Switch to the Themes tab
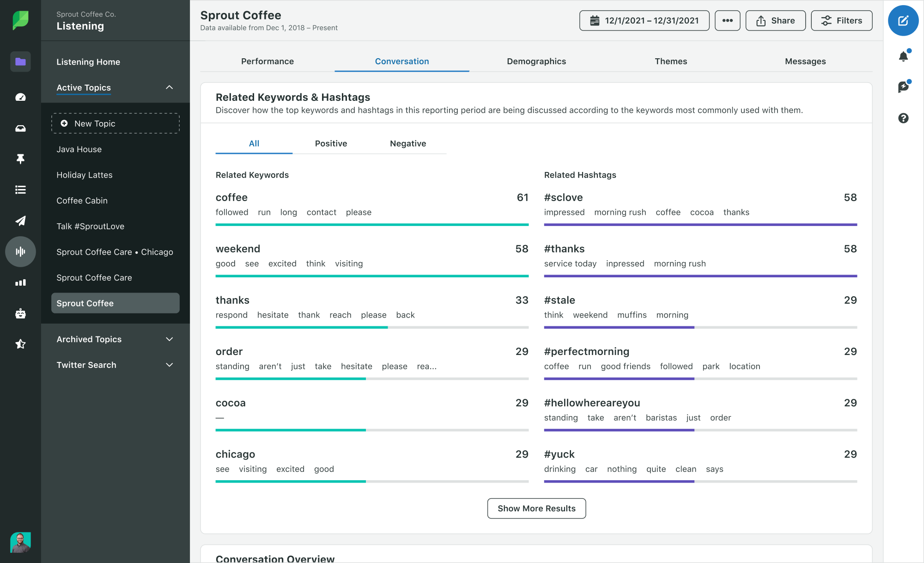 [670, 61]
